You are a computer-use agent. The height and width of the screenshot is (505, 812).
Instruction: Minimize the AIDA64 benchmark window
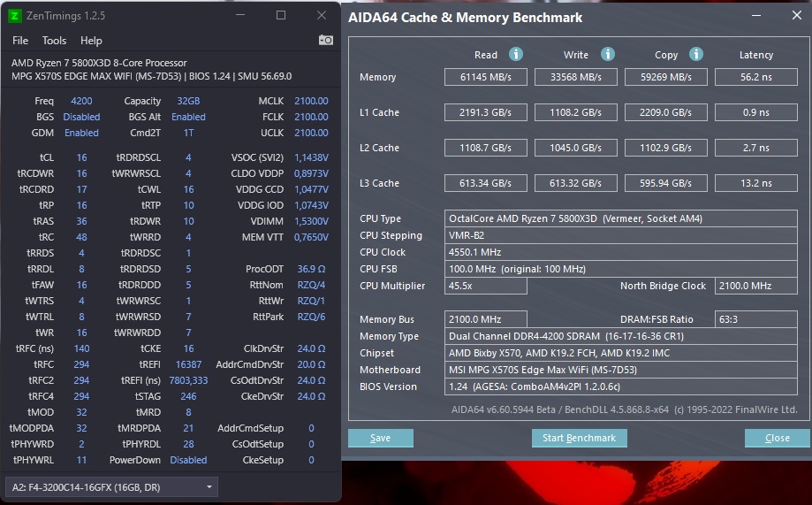pyautogui.click(x=756, y=16)
